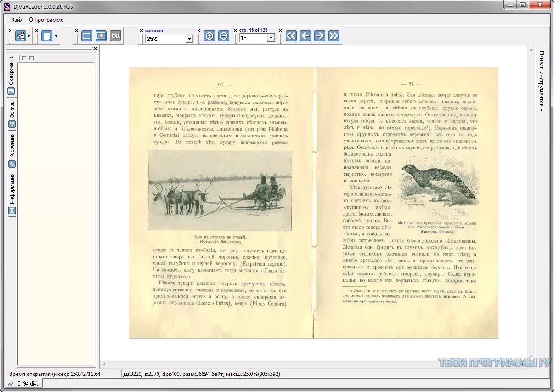Select the 0194.djvu document tab
This screenshot has width=554, height=392.
[x=24, y=383]
